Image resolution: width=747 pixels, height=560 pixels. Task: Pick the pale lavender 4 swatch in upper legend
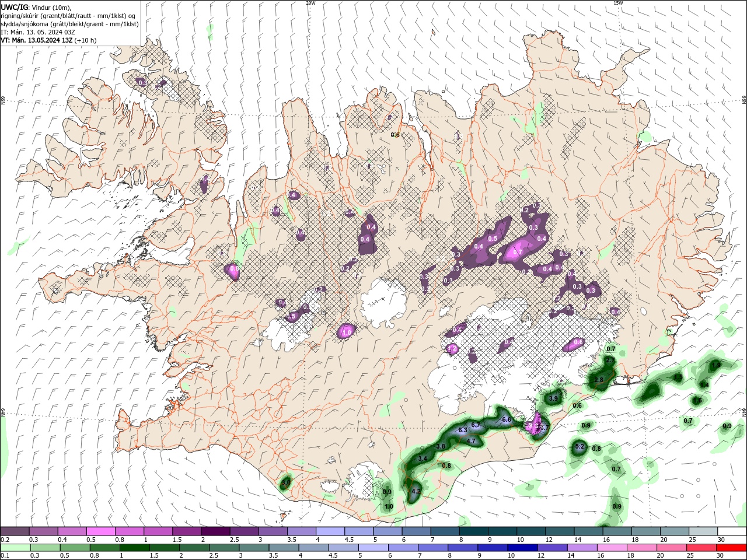330,531
